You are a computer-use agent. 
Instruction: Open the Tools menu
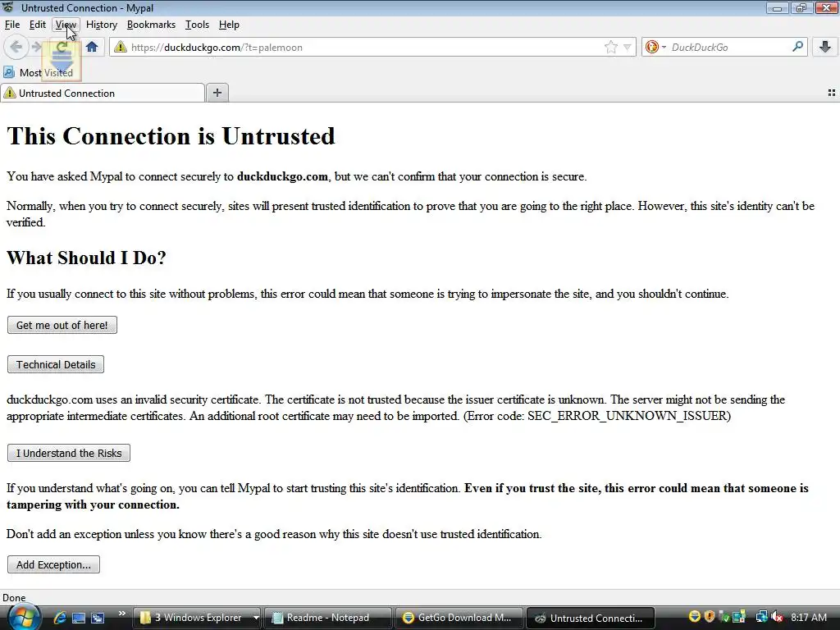(197, 25)
